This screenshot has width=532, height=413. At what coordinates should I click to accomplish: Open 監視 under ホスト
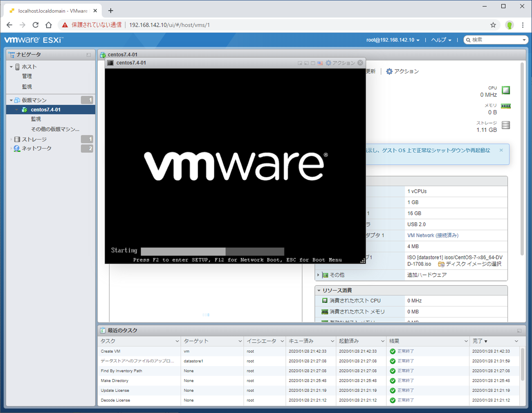[27, 87]
